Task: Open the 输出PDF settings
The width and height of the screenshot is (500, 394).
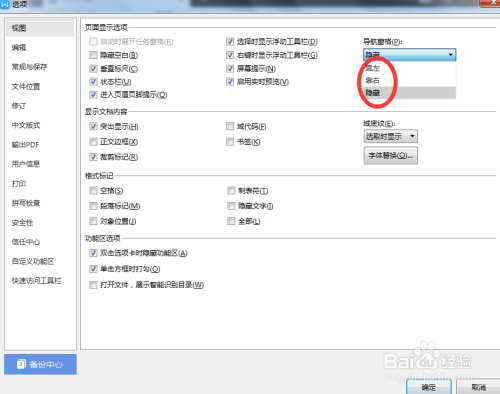Action: point(25,145)
